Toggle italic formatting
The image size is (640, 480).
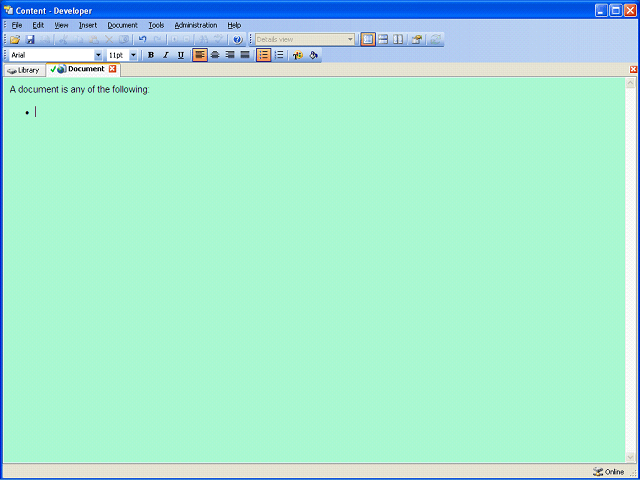(166, 55)
